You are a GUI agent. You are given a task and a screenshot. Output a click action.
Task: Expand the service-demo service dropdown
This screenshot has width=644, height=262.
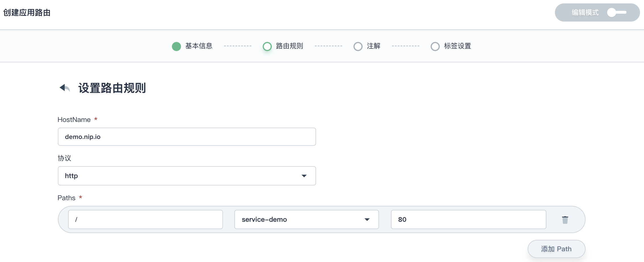point(306,219)
